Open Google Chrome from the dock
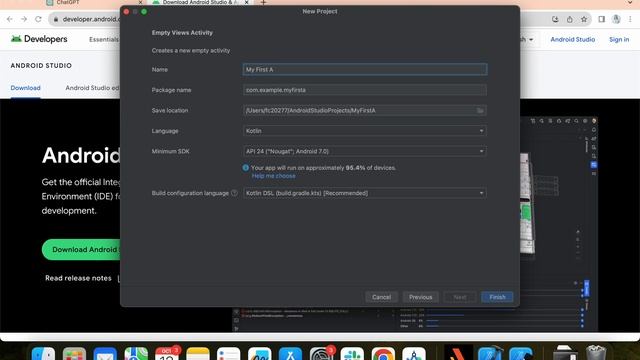The image size is (640, 360). point(383,353)
